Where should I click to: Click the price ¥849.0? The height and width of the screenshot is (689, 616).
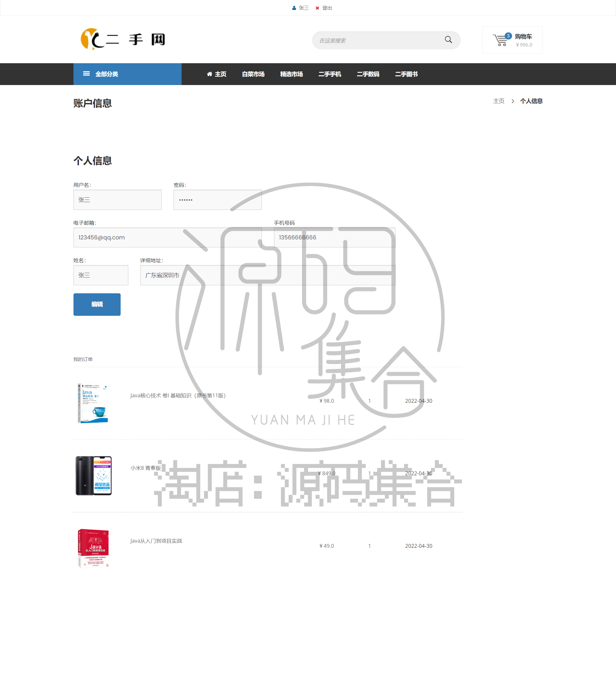(x=327, y=473)
